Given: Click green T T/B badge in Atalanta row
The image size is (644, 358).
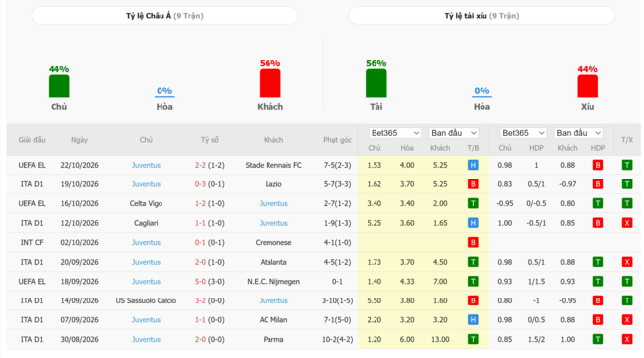Looking at the screenshot, I should [x=473, y=262].
